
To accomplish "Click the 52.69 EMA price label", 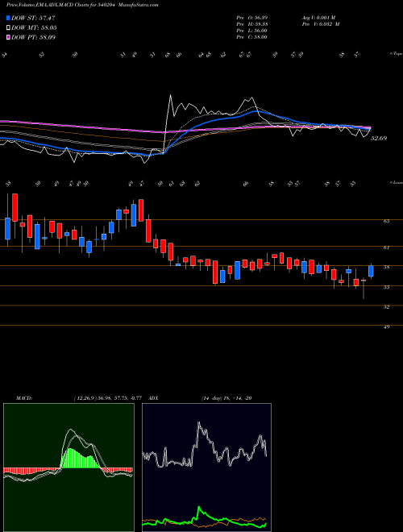I will 379,139.
